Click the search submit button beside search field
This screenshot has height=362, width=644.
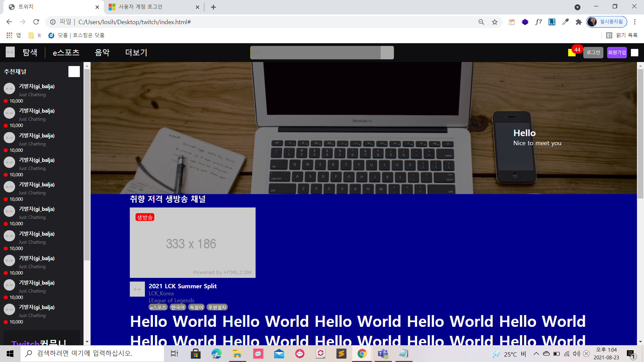387,53
